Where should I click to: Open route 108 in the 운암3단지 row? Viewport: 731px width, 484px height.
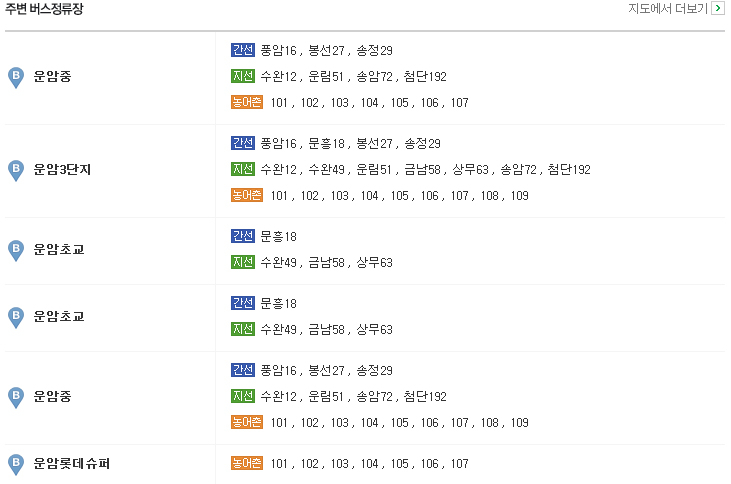(490, 196)
